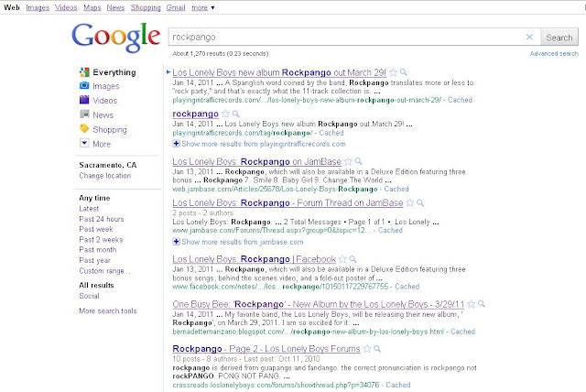Open the 'rockpango' tag page result title

195,114
